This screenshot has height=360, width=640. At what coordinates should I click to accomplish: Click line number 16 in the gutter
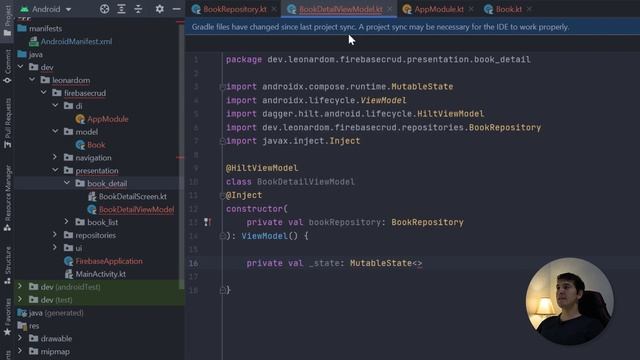[x=193, y=263]
